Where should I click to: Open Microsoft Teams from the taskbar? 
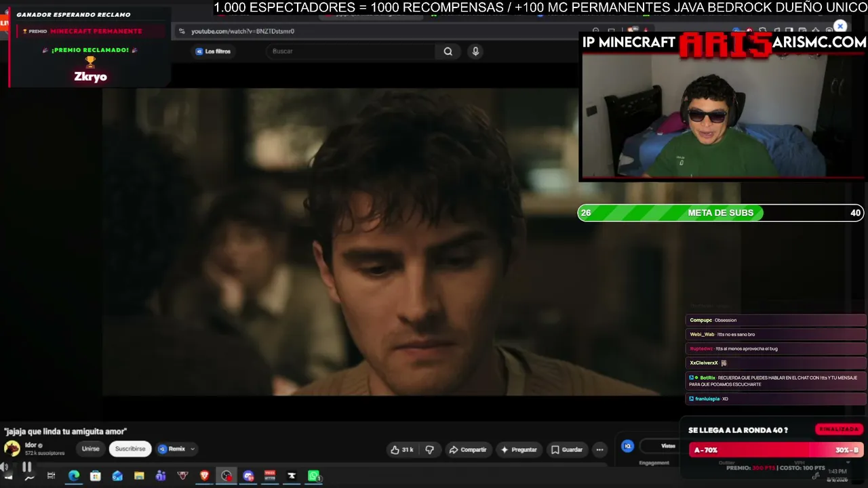[161, 476]
